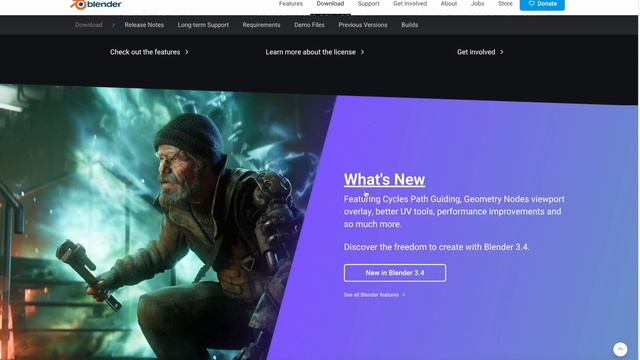Select the Download nav item
Viewport: 640px width, 360px height.
tap(330, 4)
